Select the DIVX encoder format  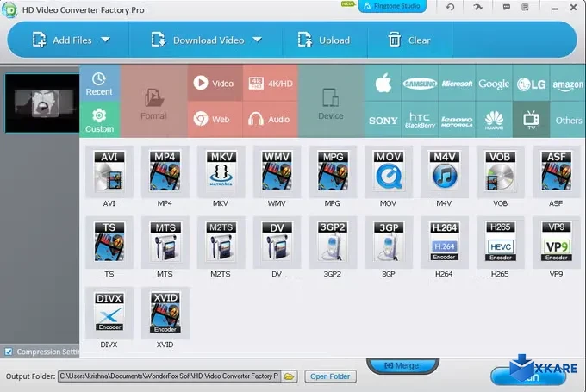click(109, 313)
